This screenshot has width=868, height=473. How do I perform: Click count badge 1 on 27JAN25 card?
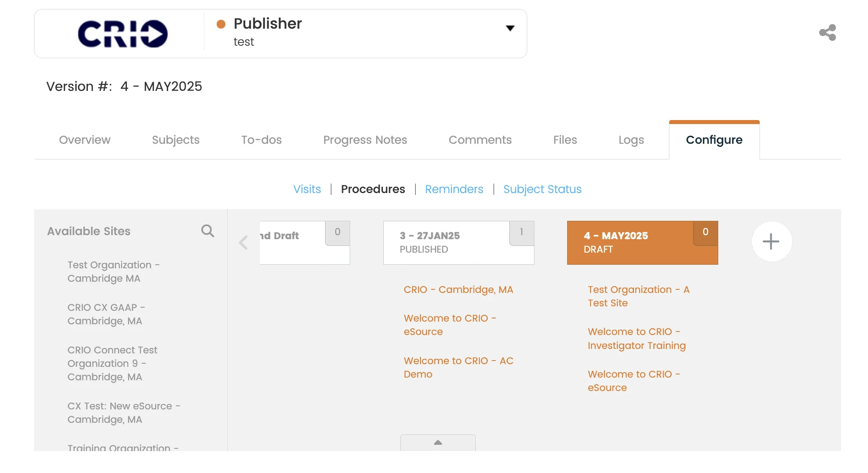pos(521,232)
